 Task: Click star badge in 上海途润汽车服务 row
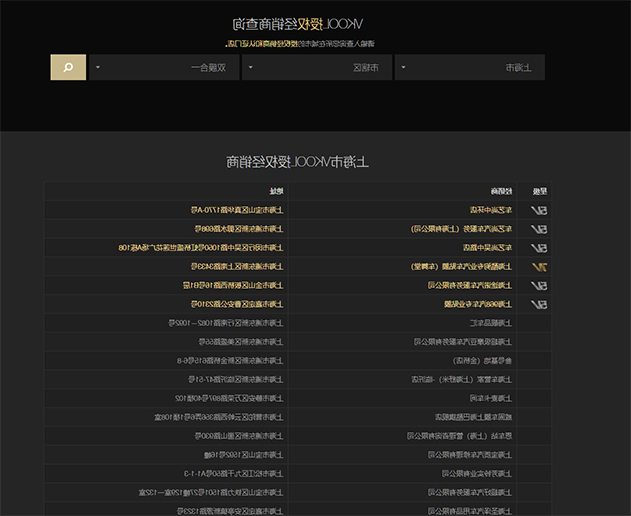tap(538, 286)
